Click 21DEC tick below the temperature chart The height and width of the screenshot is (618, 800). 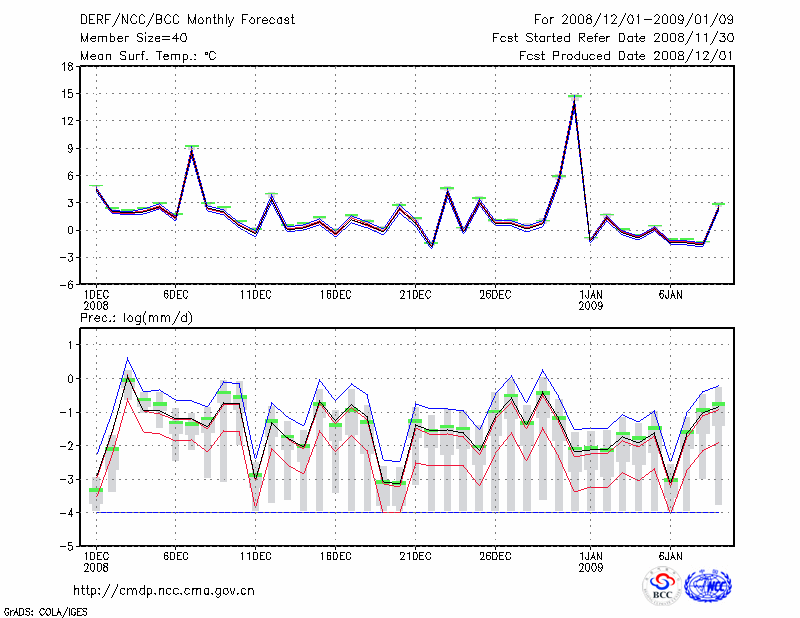click(415, 295)
